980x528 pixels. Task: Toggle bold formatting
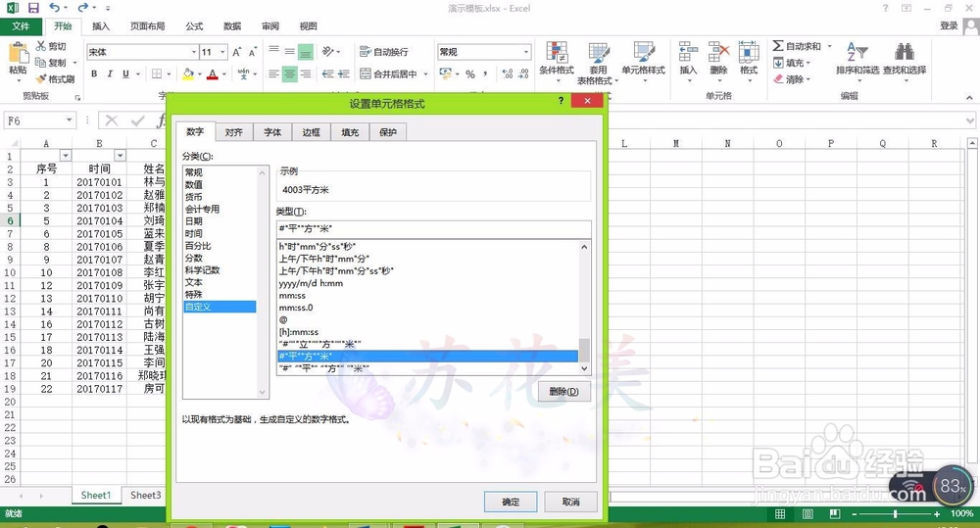click(94, 73)
